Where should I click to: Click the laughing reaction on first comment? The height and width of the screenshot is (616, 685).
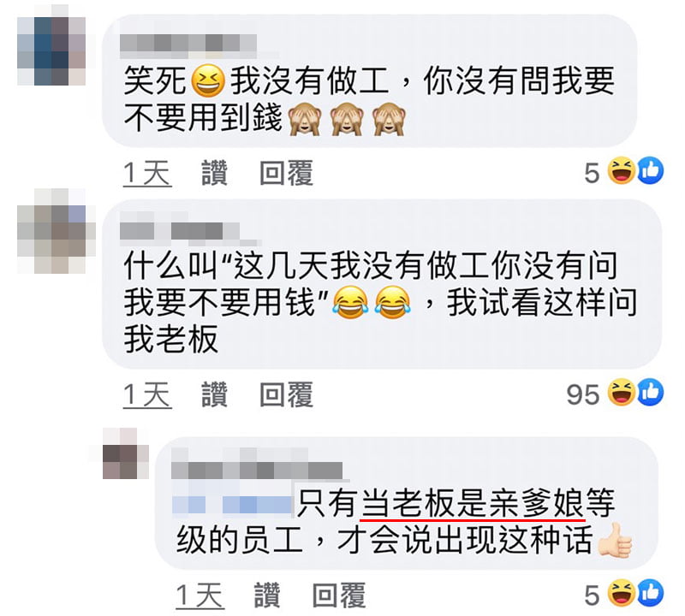pos(622,171)
